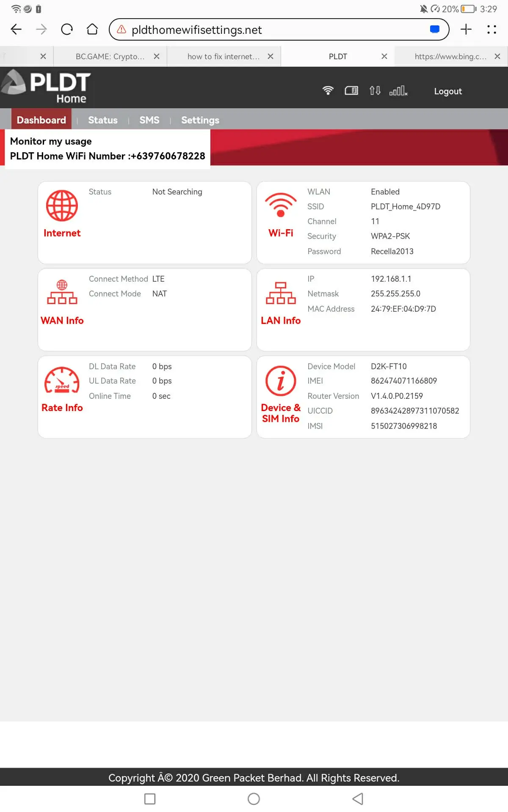Open the Wi-Fi label link
The height and width of the screenshot is (812, 508).
[x=281, y=233]
